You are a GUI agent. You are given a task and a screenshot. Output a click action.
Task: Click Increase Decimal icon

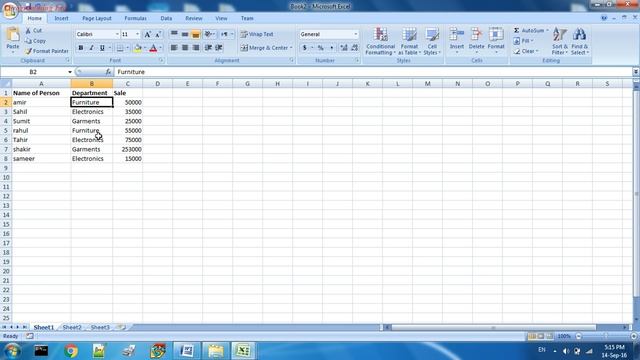click(x=344, y=48)
